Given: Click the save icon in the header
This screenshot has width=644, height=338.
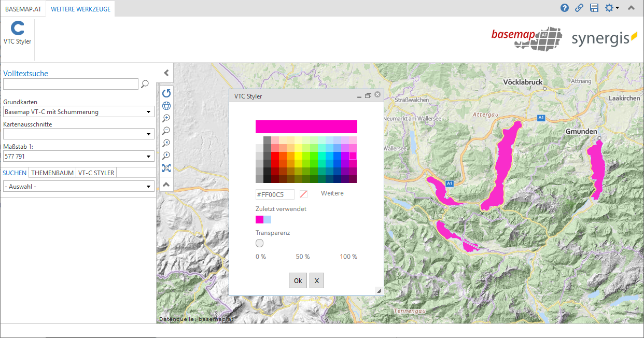Looking at the screenshot, I should pos(594,8).
